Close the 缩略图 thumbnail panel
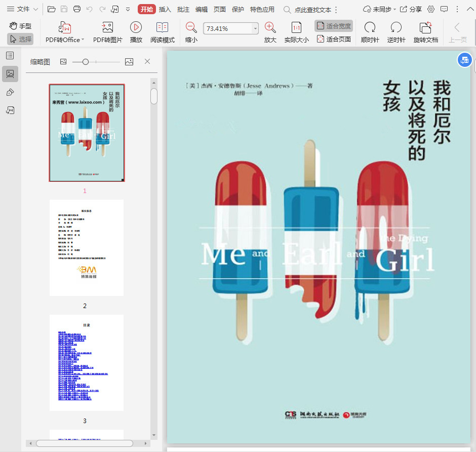Image resolution: width=476 pixels, height=452 pixels. tap(147, 61)
